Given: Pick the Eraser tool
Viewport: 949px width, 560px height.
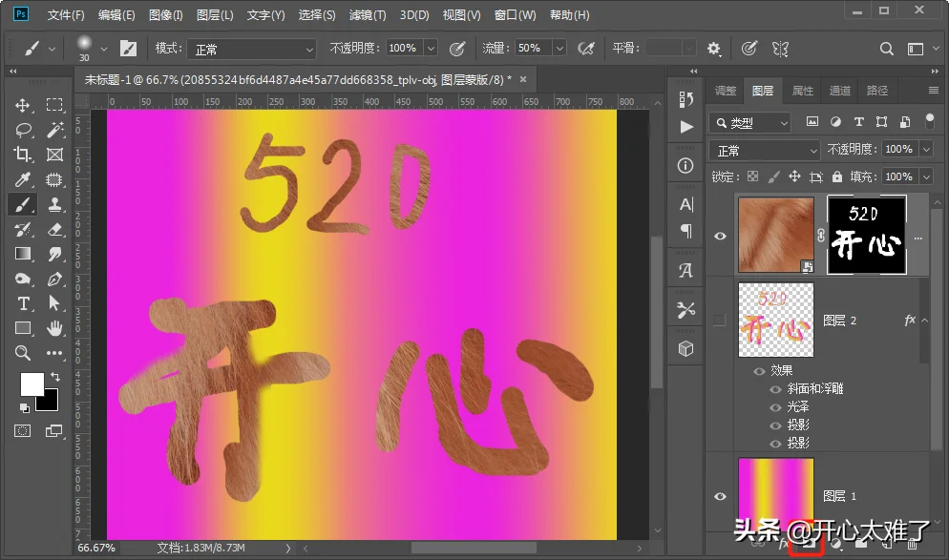Looking at the screenshot, I should 54,229.
